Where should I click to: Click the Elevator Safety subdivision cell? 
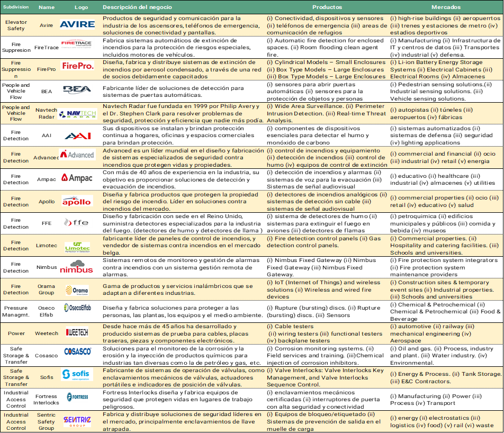[x=16, y=25]
